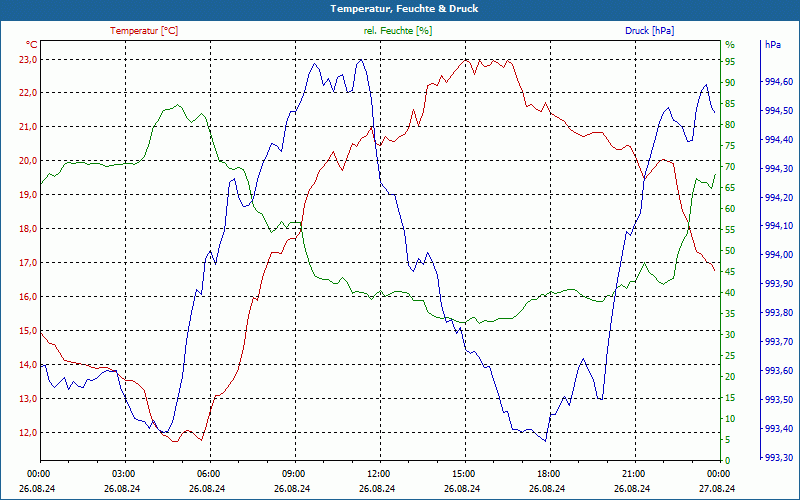Click the '18,0' temperature axis value
800x500 pixels.
(x=28, y=229)
